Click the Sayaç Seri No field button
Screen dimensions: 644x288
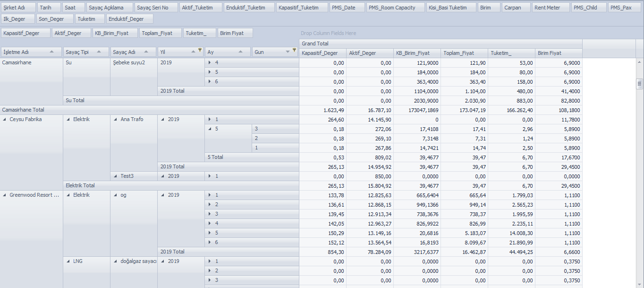click(156, 8)
